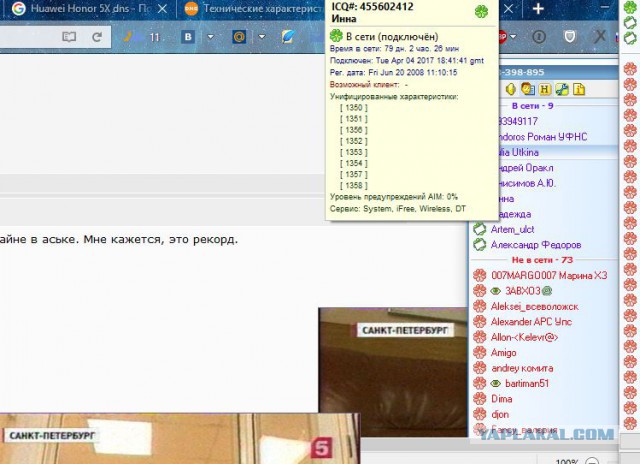The image size is (640, 464).
Task: Open Санкт-Петербург channel 5 image thumbnail
Action: pos(180,438)
